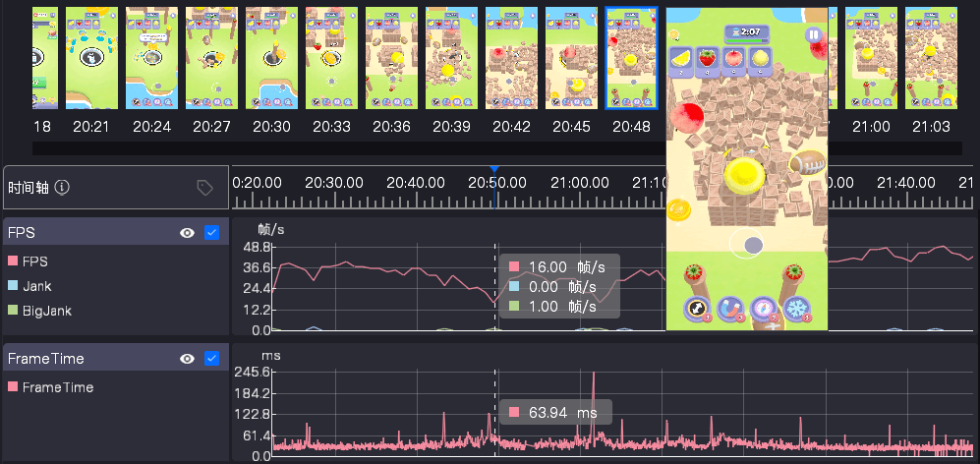Uncheck the FPS panel checkbox

pos(211,233)
